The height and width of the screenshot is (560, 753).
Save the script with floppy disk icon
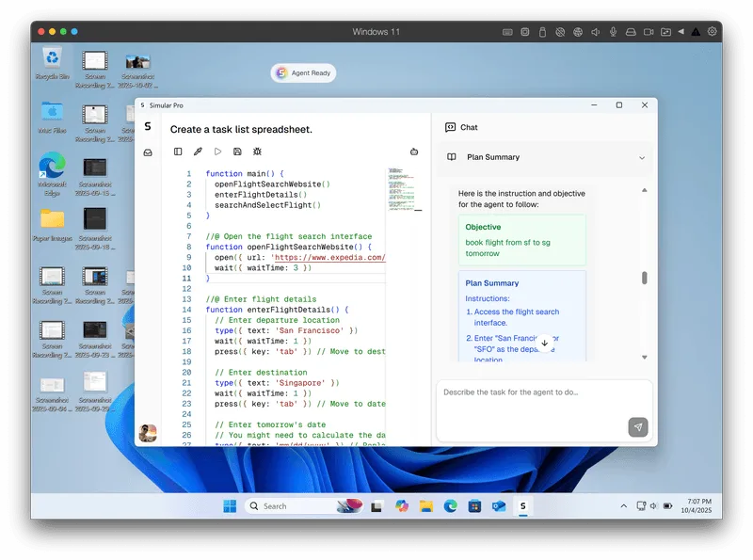tap(237, 152)
